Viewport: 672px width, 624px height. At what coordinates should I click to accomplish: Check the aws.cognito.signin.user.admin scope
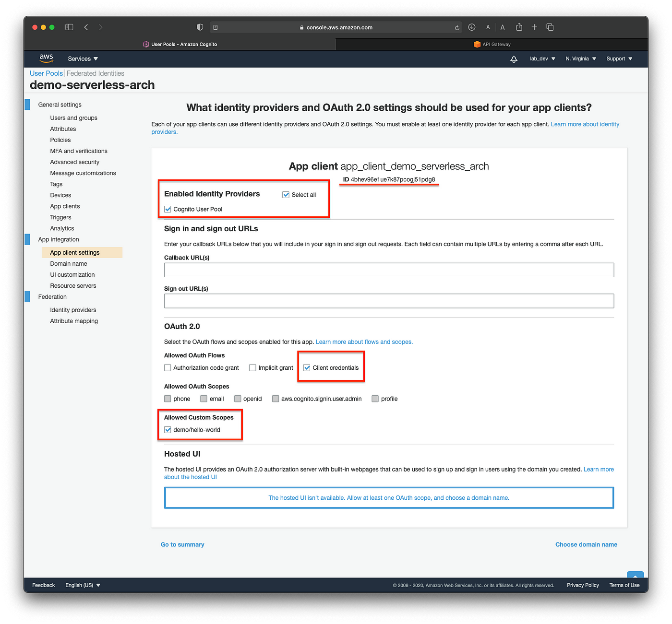pyautogui.click(x=276, y=399)
